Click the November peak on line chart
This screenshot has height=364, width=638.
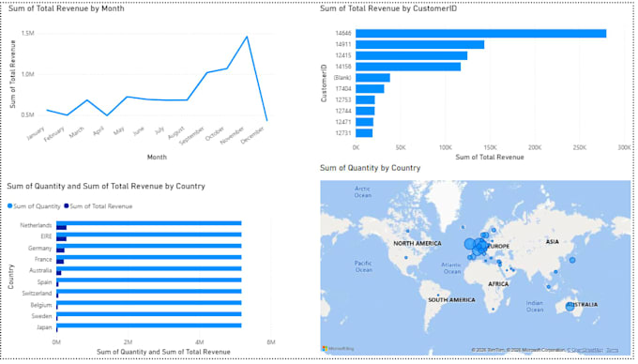(x=247, y=37)
